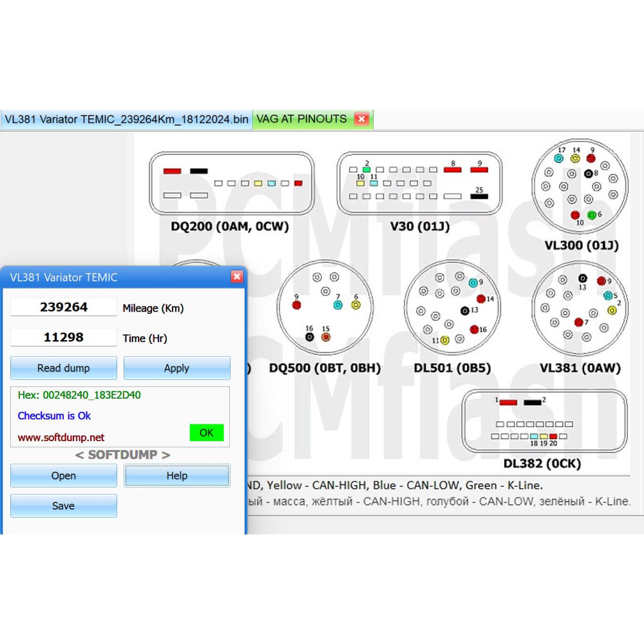This screenshot has width=644, height=644.
Task: Click black pin 2 on DL382 connector
Action: point(533,402)
